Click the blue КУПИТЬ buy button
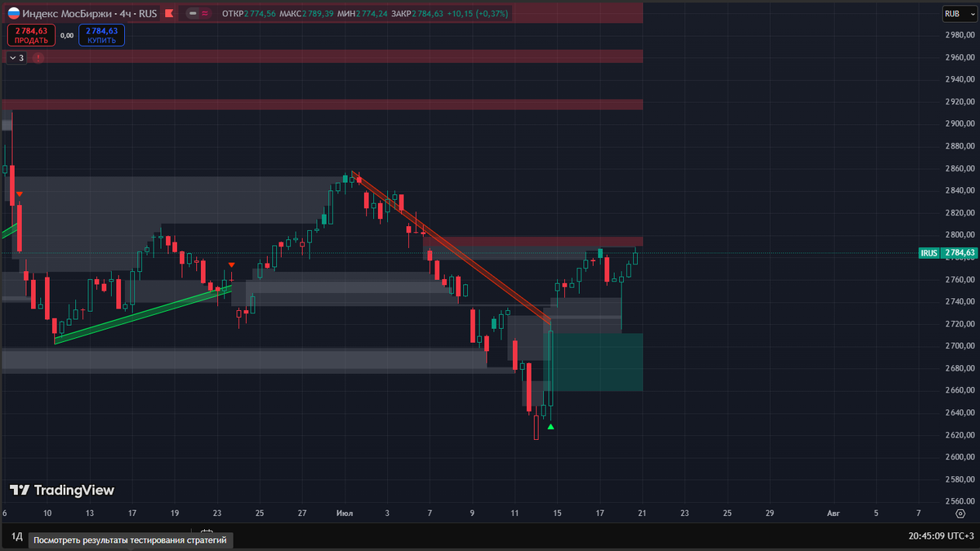The image size is (980, 551). [x=102, y=35]
